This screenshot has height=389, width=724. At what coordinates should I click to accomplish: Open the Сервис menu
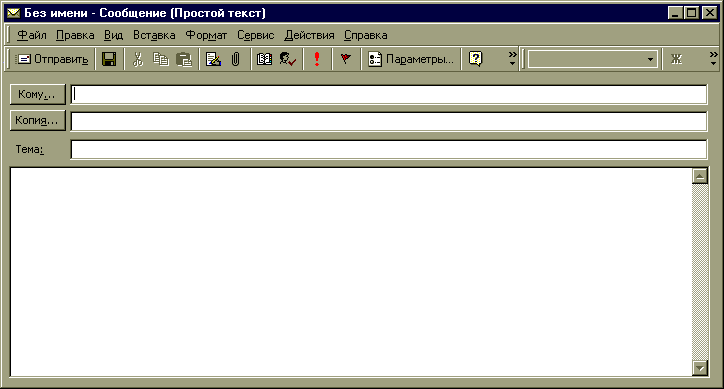tap(256, 35)
